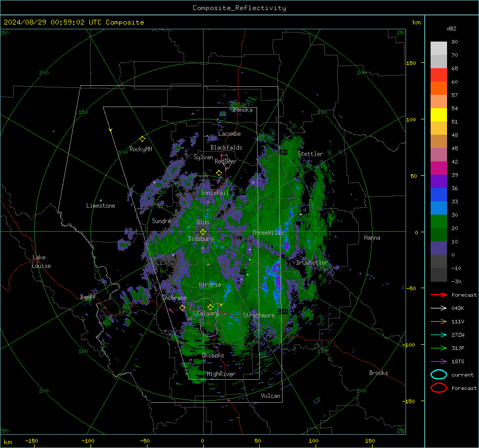Click the asterisk marker above Limestone
Screen dimensions: 479x448
coord(101,201)
